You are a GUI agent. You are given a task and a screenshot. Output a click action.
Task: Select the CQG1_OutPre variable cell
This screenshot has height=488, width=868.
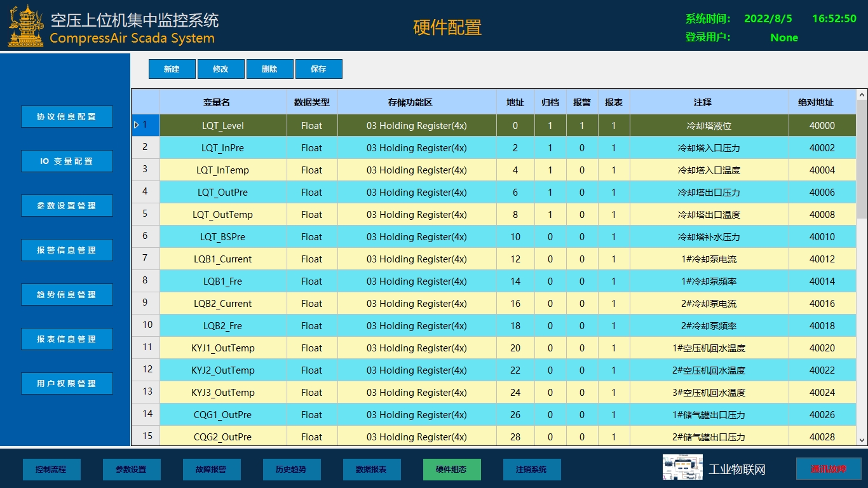223,415
